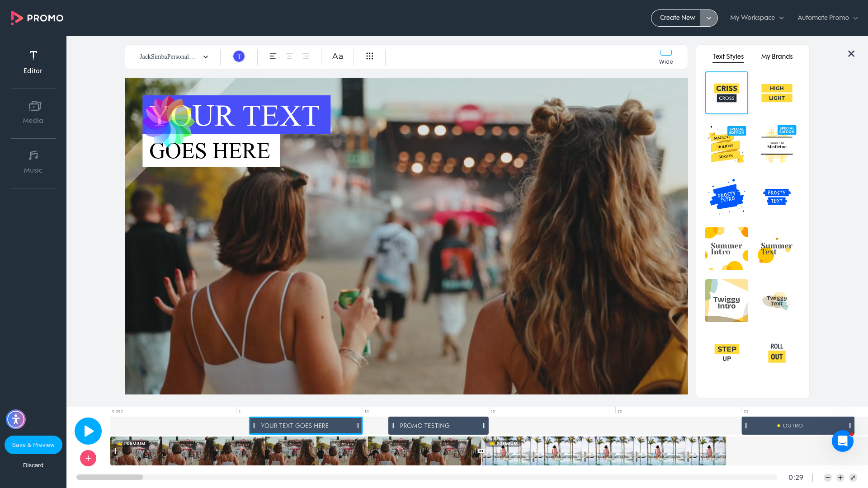Select the Twiggy Intro text style
This screenshot has height=488, width=868.
pos(726,300)
